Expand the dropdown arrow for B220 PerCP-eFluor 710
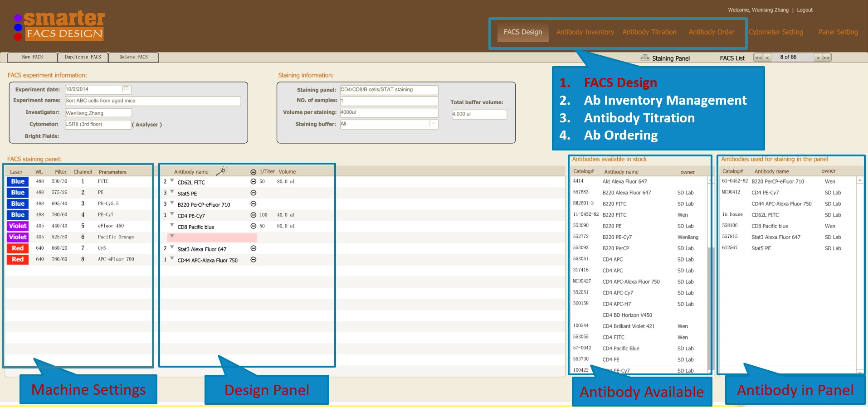The image size is (868, 407). 172,203
